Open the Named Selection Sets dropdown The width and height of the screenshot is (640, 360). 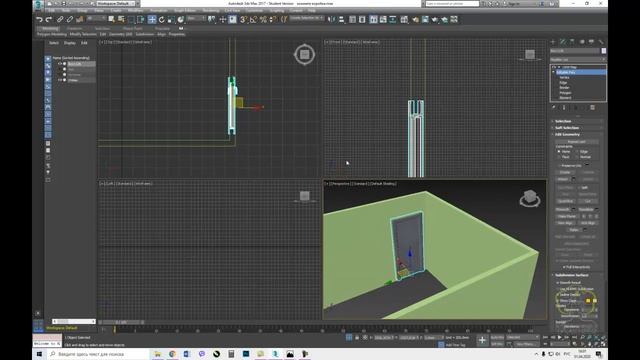(307, 18)
